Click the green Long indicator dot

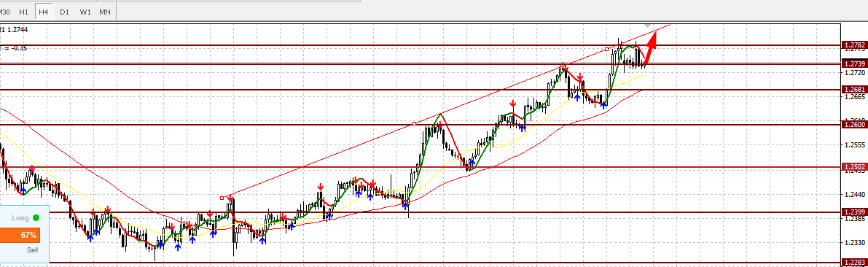tap(36, 217)
